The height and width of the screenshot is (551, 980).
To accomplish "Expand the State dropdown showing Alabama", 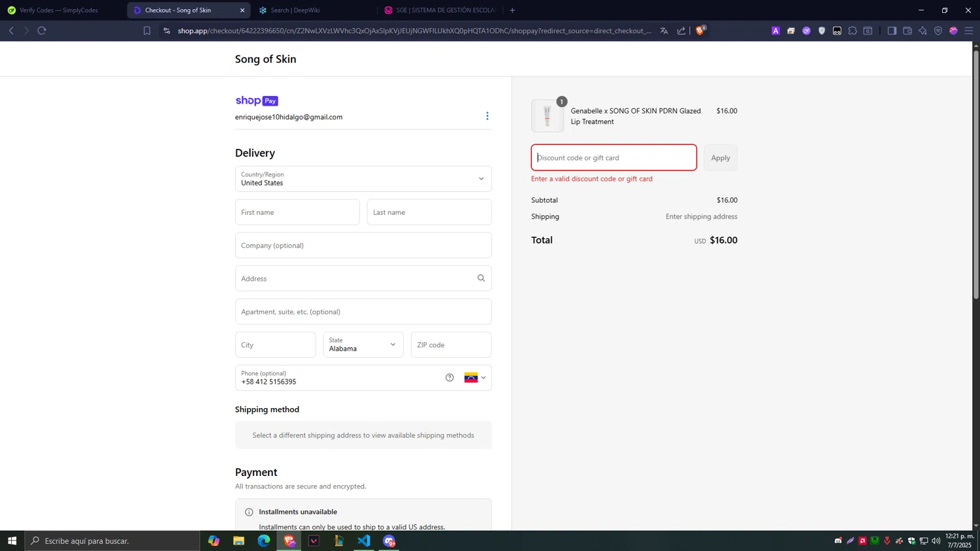I will pos(363,345).
